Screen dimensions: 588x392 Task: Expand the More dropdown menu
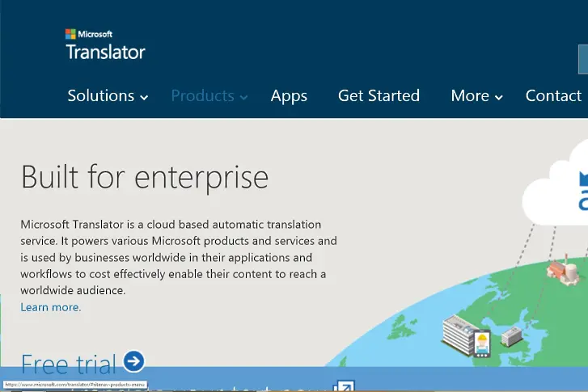coord(476,96)
